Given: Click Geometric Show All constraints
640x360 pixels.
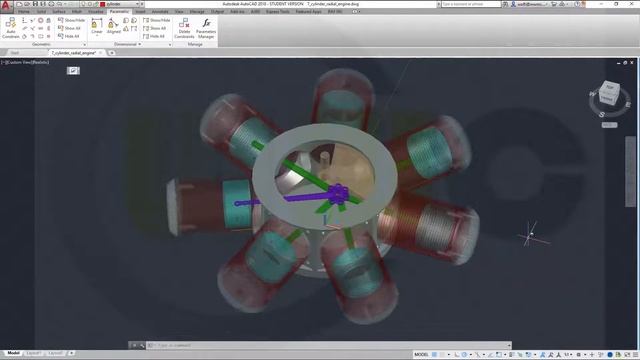Looking at the screenshot, I should click(69, 28).
